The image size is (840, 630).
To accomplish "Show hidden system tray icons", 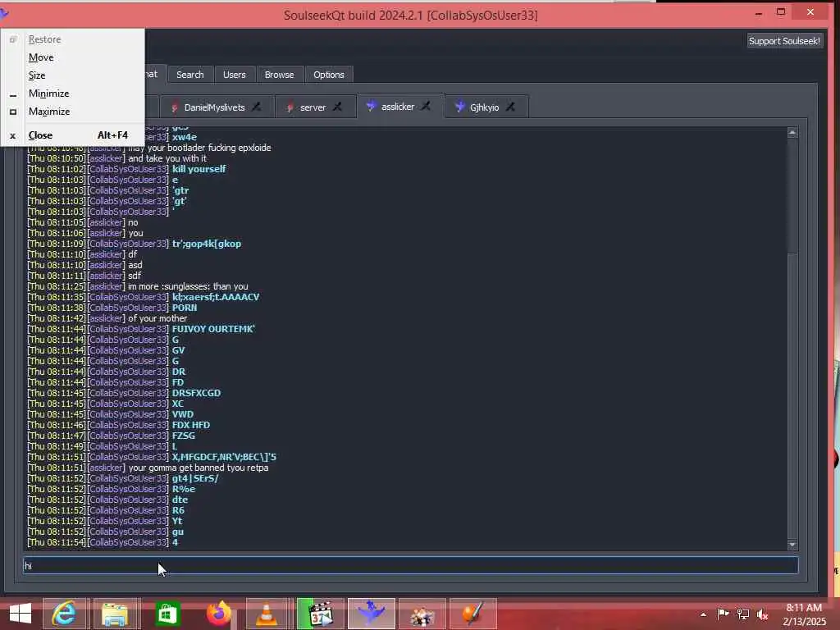I will tap(703, 614).
